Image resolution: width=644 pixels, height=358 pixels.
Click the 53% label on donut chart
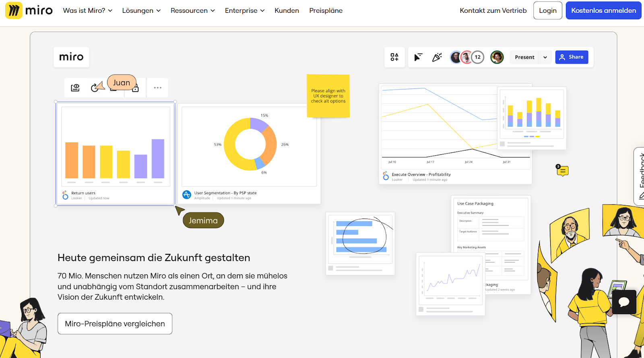point(218,144)
